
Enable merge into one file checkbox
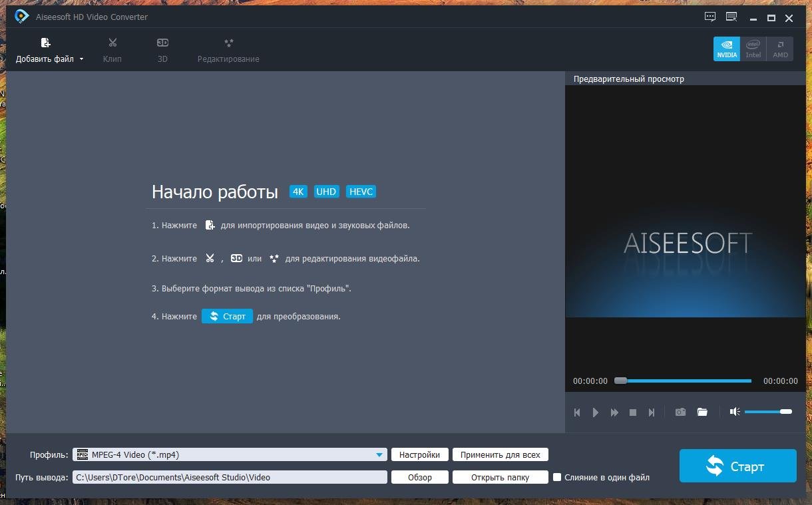point(558,477)
